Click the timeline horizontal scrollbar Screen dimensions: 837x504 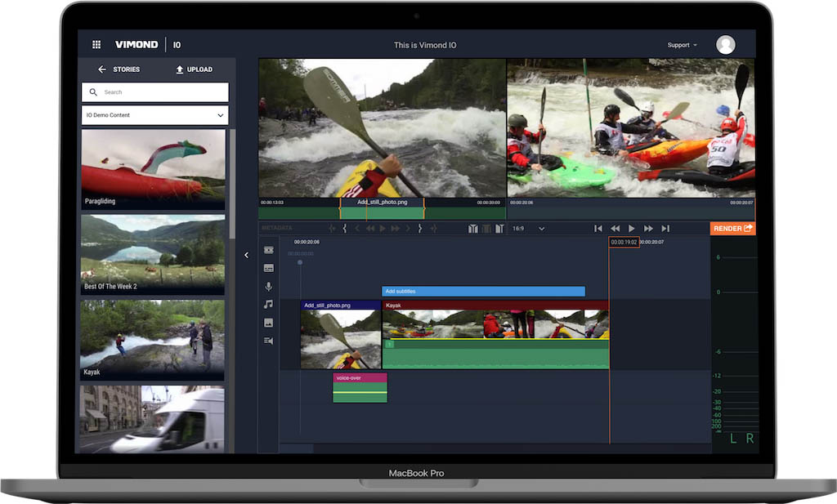pos(296,448)
